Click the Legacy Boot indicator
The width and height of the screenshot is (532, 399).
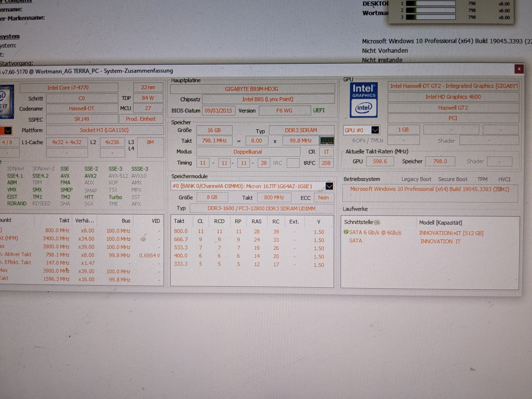pyautogui.click(x=416, y=179)
